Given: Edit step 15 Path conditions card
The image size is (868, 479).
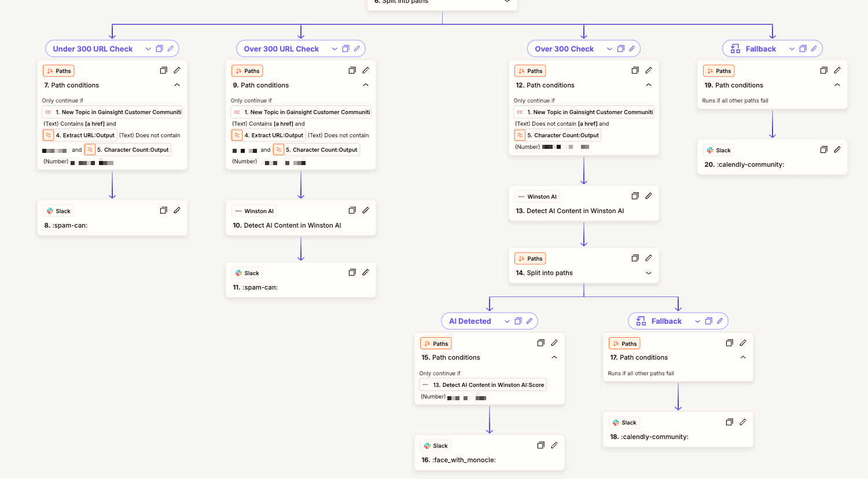Looking at the screenshot, I should click(554, 343).
